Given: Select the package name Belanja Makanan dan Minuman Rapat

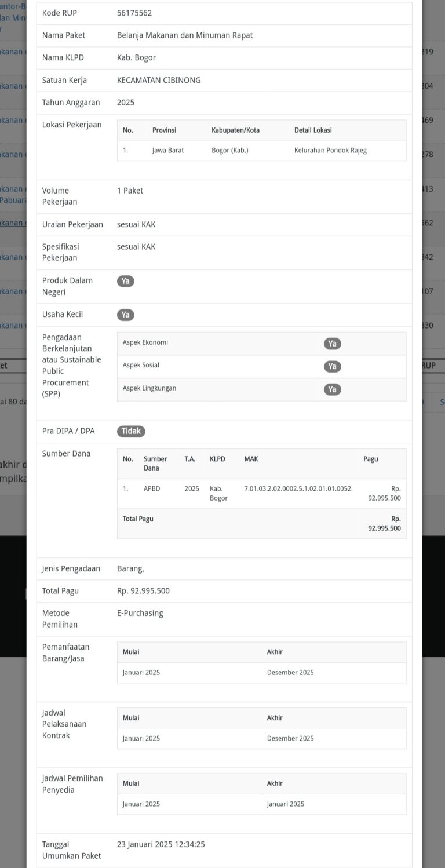Looking at the screenshot, I should [184, 35].
